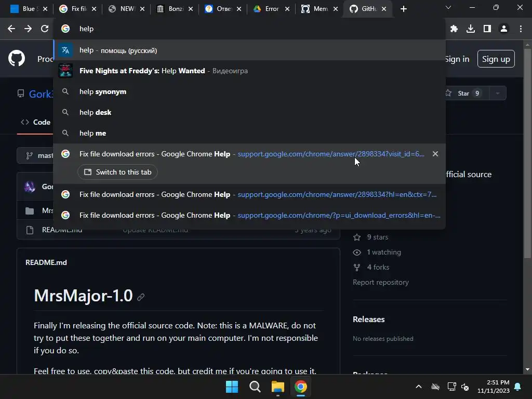The height and width of the screenshot is (399, 532).
Task: Open the Chrome extensions puzzle icon
Action: click(x=454, y=29)
